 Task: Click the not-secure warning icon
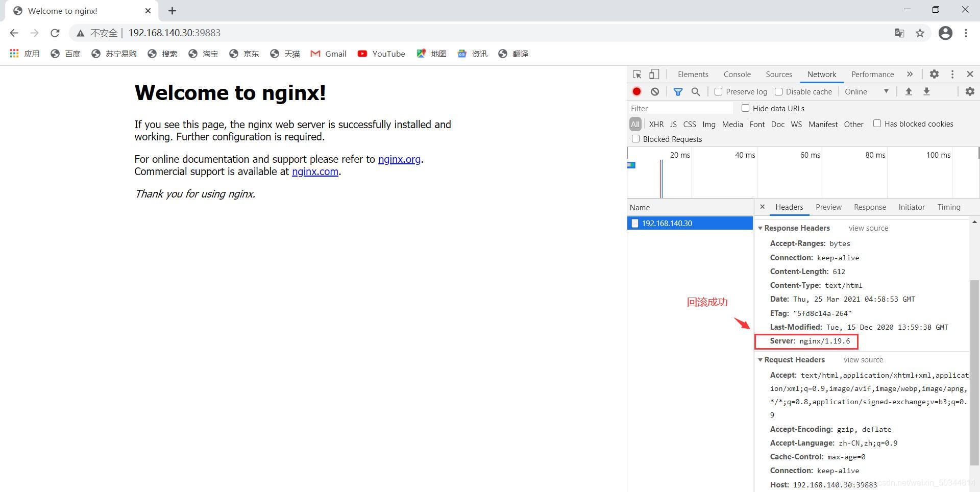pos(80,33)
